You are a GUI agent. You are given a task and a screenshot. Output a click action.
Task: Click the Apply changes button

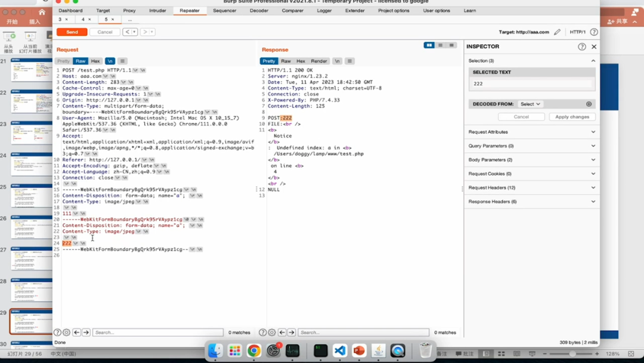(572, 117)
